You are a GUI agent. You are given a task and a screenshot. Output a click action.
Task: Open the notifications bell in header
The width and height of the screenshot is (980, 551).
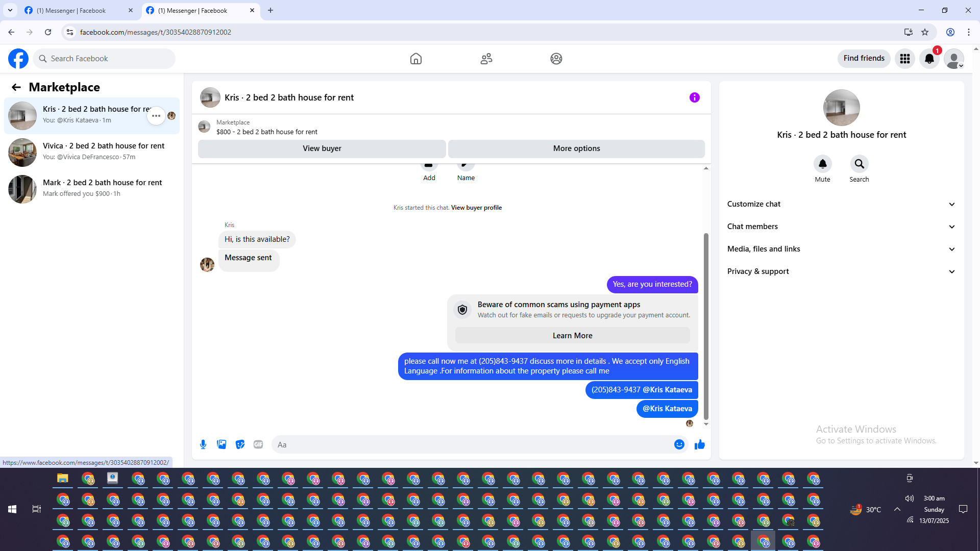[929, 59]
